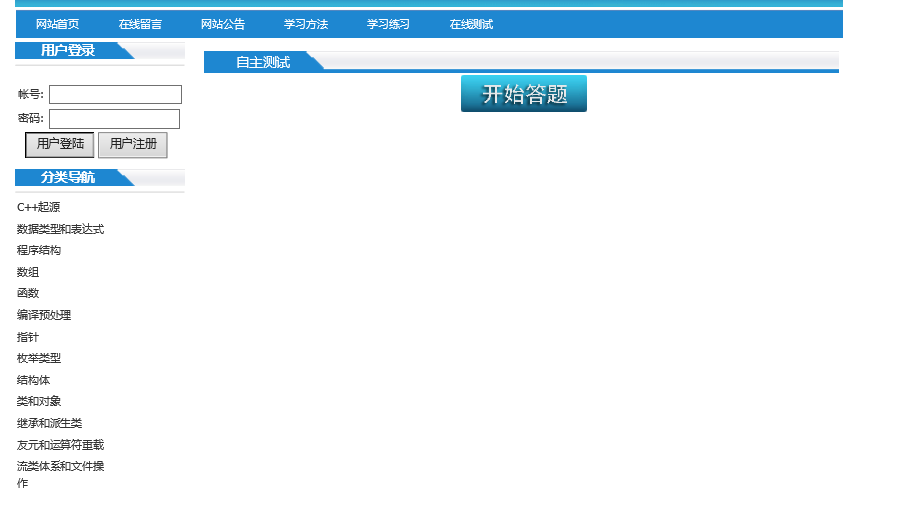Click the 用户注册 button
917x507 pixels.
tap(133, 144)
